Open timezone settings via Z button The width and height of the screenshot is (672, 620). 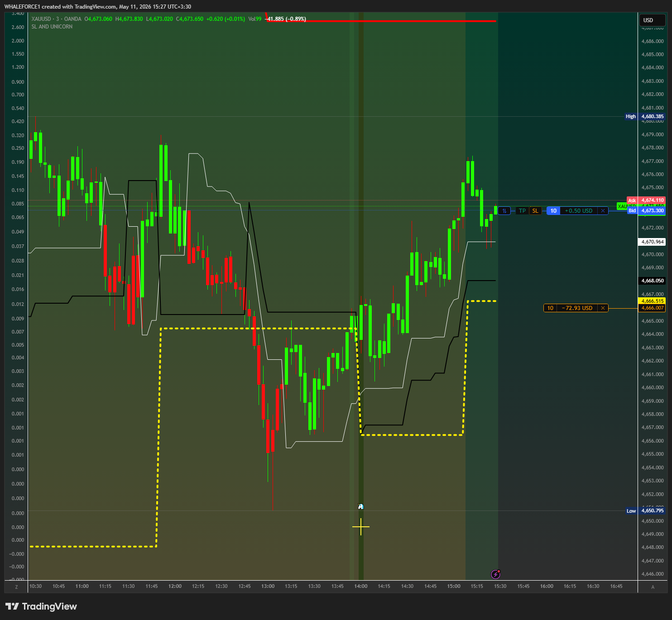16,587
